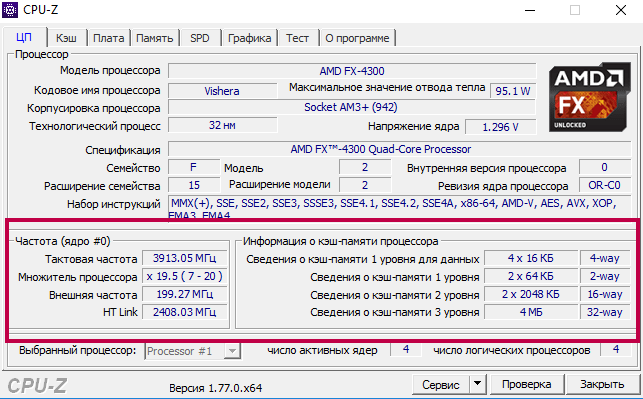Switch to the Тест tab

pos(298,38)
